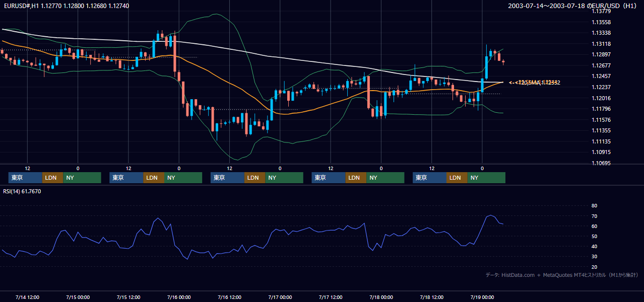The width and height of the screenshot is (644, 302).
Task: Click the 7/14 12:00 time axis label
Action: 27,297
